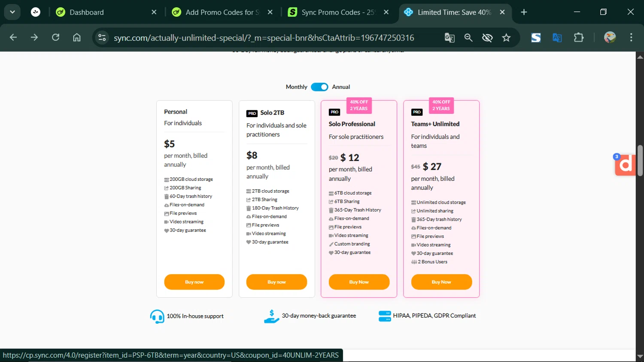Click the page vertical scrollbar thumb

pos(640,161)
